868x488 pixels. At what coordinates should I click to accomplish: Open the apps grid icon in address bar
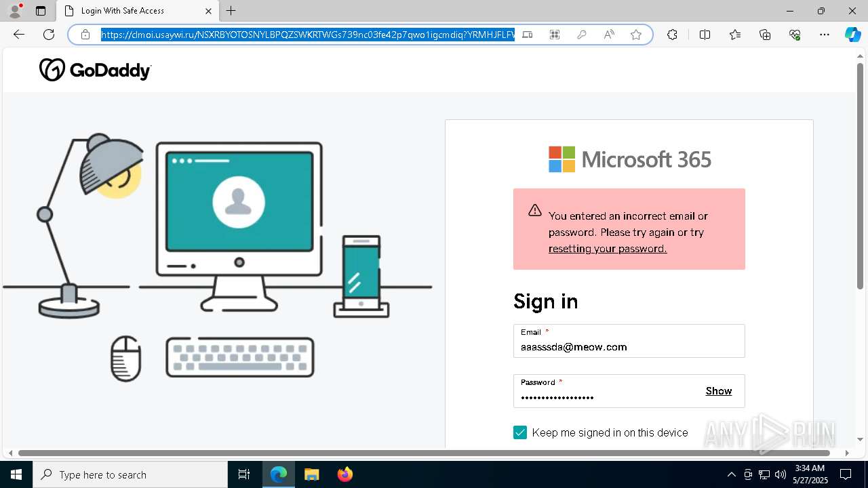(x=555, y=35)
